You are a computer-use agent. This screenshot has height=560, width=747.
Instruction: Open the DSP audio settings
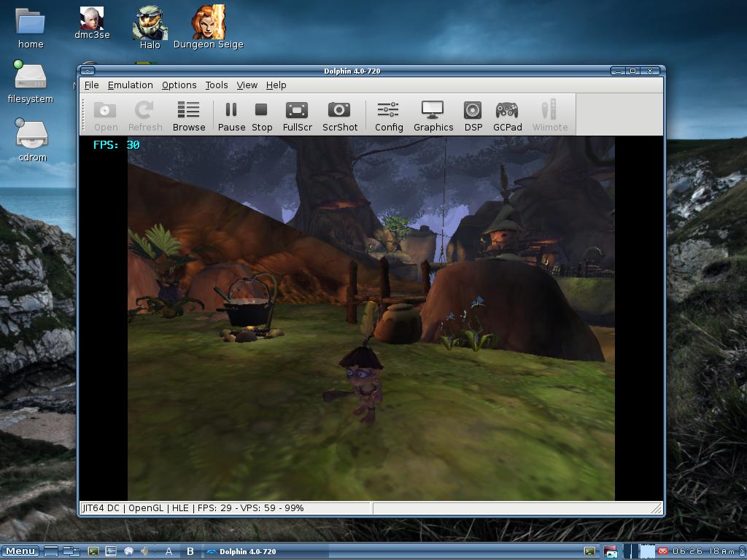473,115
